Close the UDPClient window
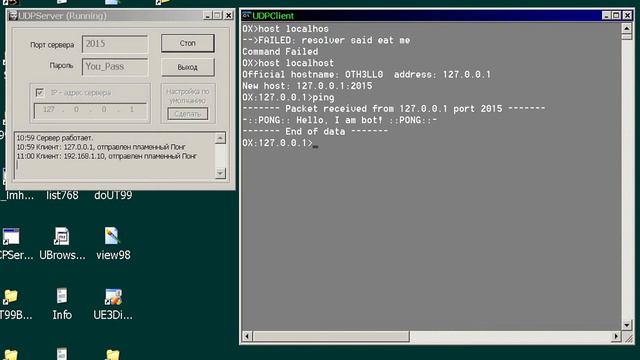 click(x=627, y=16)
